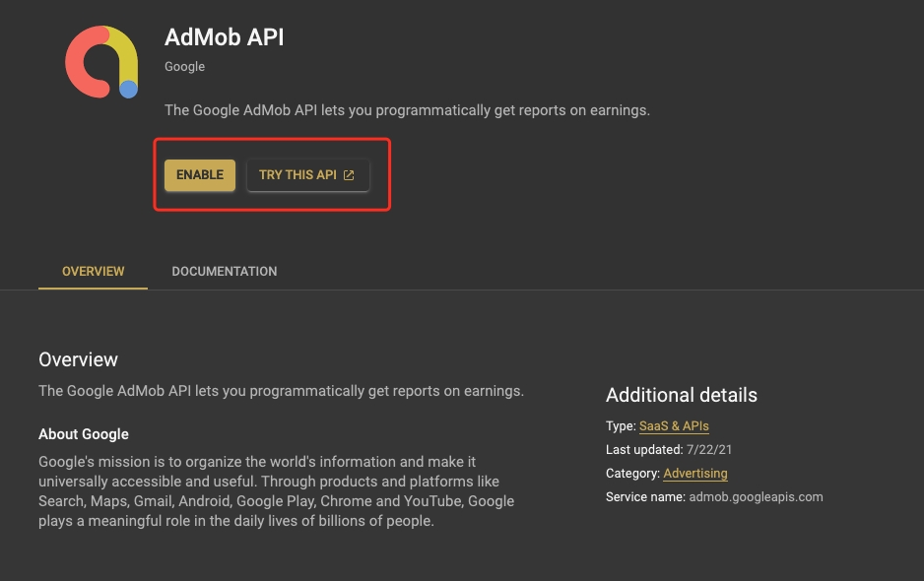
Task: Enable the AdMob API
Action: (200, 174)
